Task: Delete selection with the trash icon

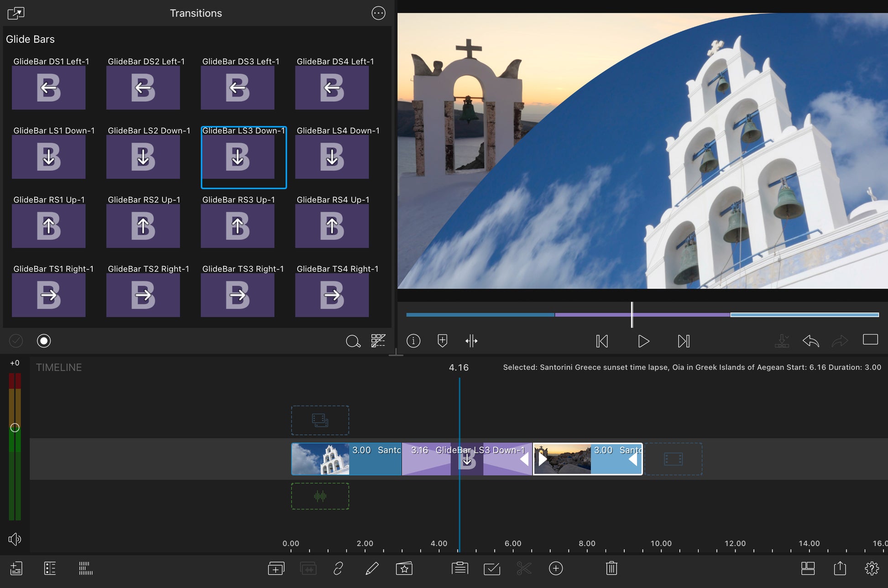Action: tap(611, 568)
